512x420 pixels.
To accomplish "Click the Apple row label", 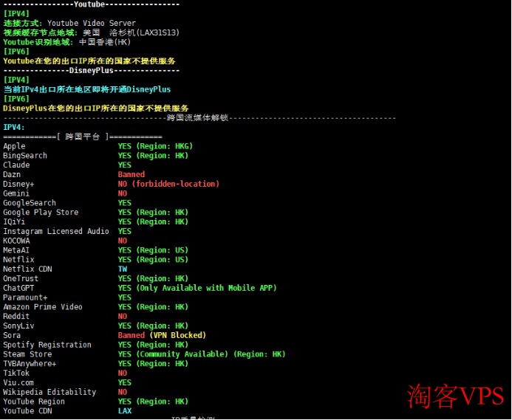I will (14, 146).
